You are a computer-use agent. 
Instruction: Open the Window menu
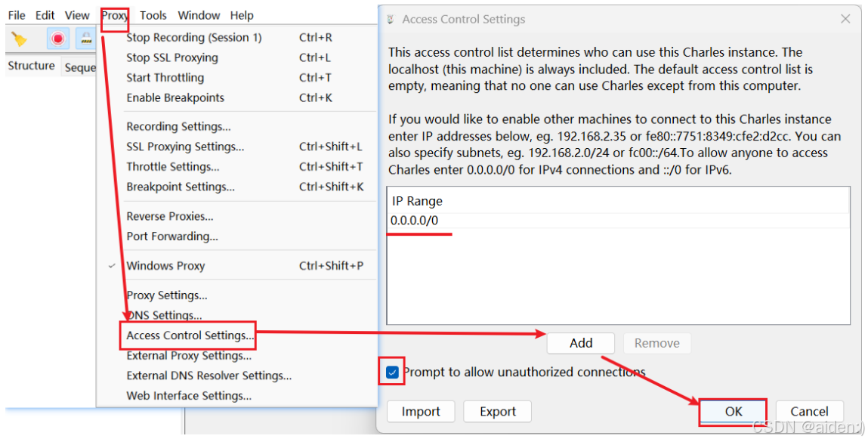(x=199, y=16)
